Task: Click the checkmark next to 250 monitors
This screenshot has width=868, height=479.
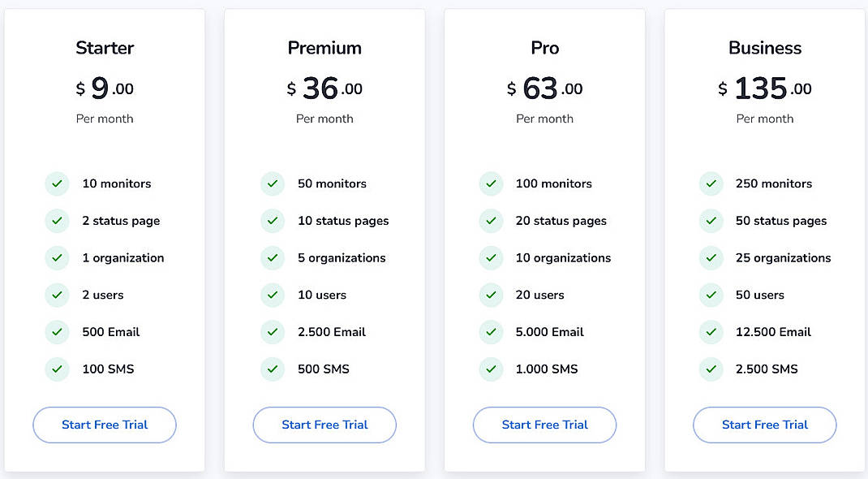Action: point(711,183)
